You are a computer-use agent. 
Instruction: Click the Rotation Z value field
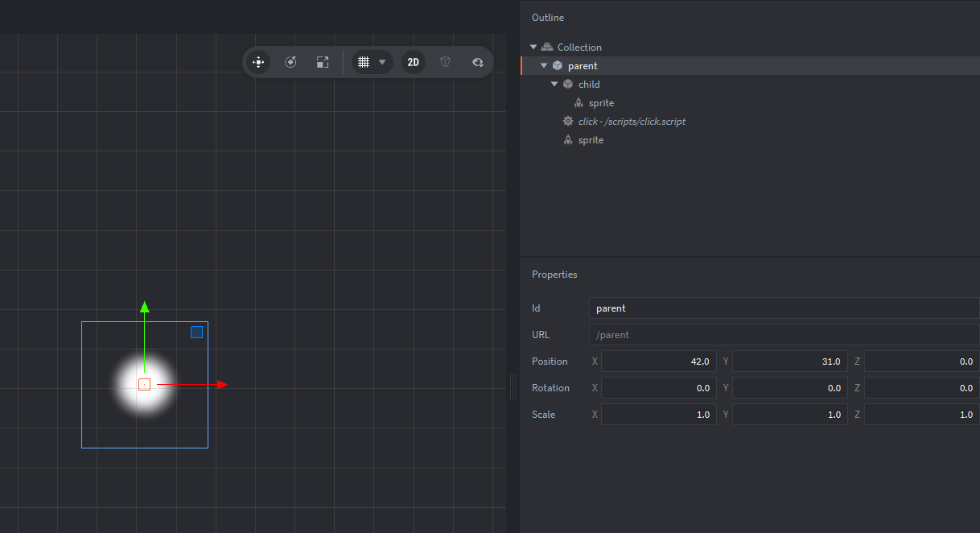tap(921, 388)
